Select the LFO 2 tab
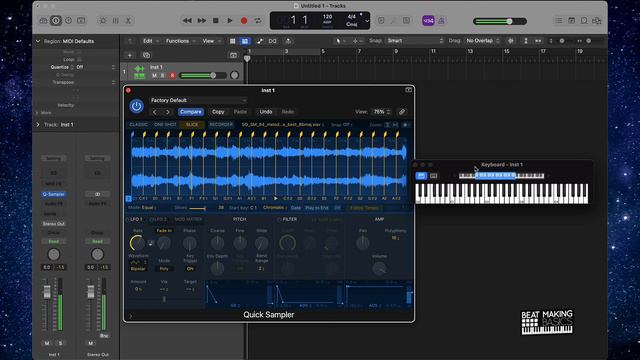This screenshot has width=640, height=360. click(158, 220)
